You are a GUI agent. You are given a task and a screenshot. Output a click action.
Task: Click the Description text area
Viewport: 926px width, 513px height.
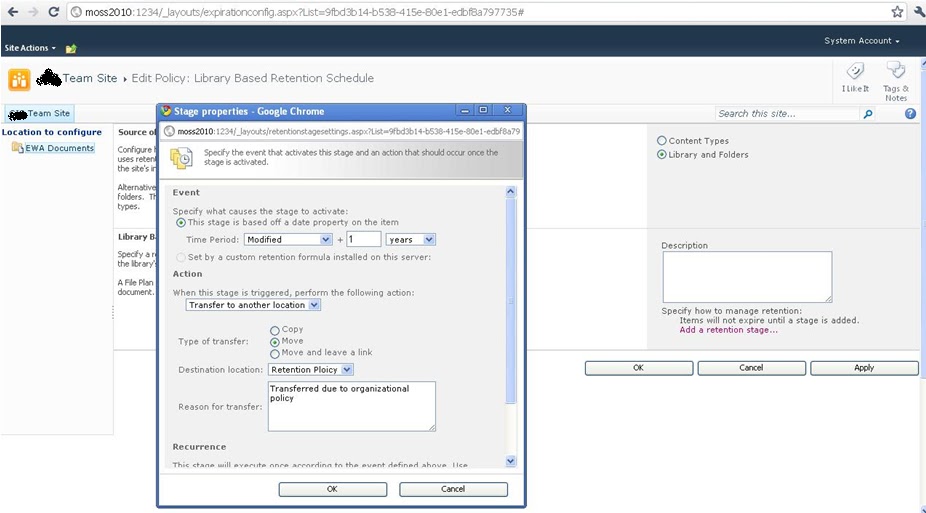tap(747, 277)
